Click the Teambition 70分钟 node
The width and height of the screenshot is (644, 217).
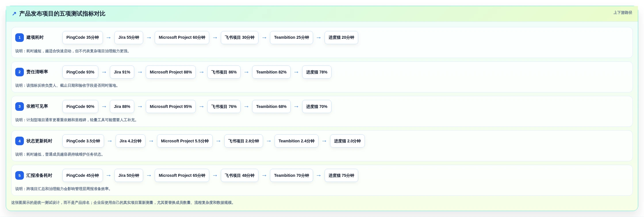292,175
